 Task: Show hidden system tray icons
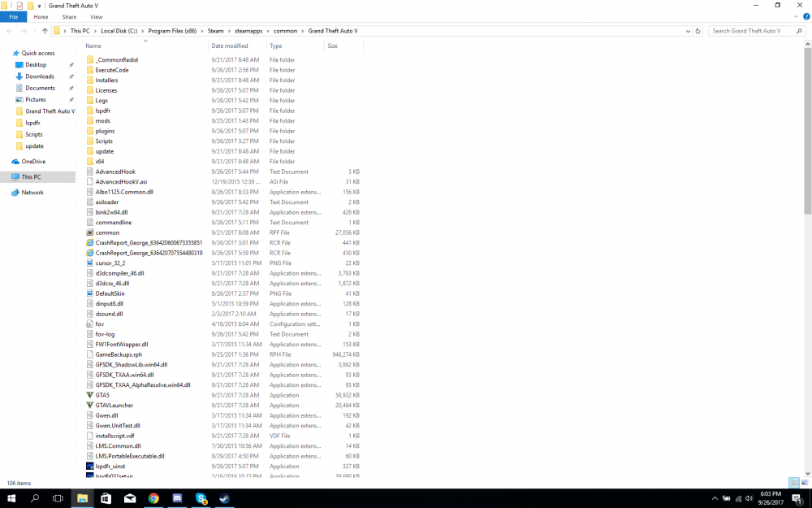[x=715, y=498]
